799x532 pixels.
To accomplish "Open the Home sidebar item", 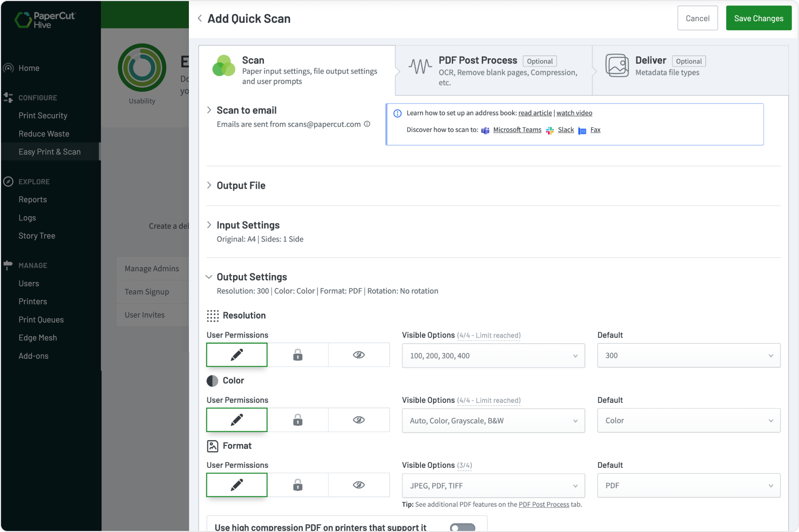I will (29, 68).
